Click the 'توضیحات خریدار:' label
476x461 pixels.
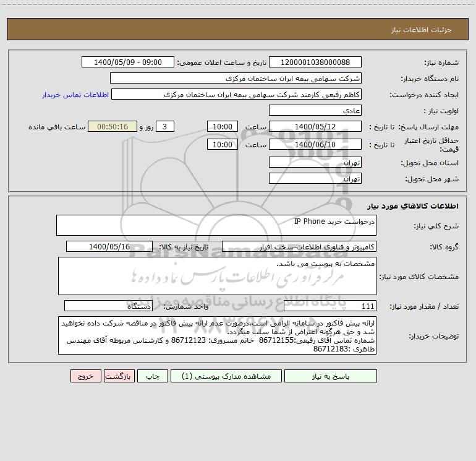point(433,337)
